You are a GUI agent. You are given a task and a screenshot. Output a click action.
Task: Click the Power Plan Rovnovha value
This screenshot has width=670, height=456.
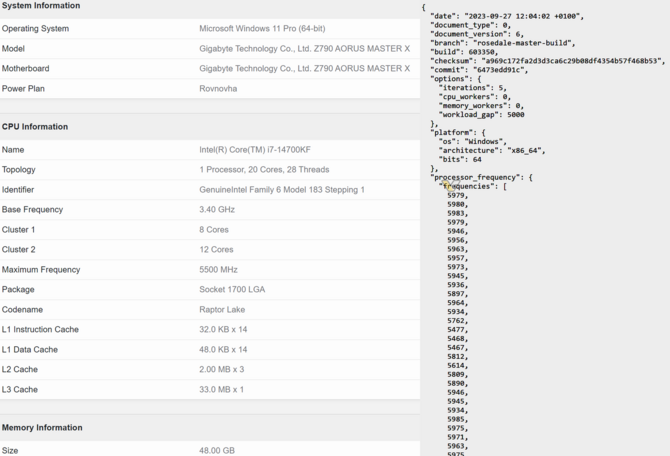point(218,88)
